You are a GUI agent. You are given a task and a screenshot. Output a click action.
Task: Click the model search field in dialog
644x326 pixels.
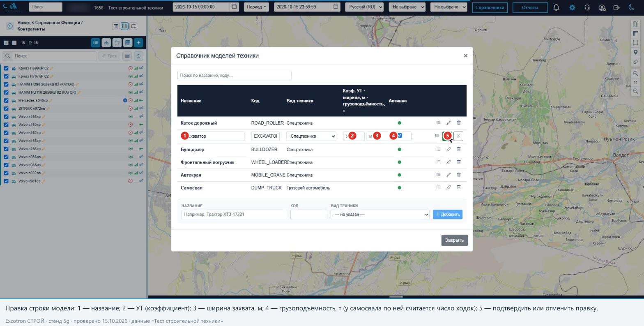pyautogui.click(x=235, y=75)
